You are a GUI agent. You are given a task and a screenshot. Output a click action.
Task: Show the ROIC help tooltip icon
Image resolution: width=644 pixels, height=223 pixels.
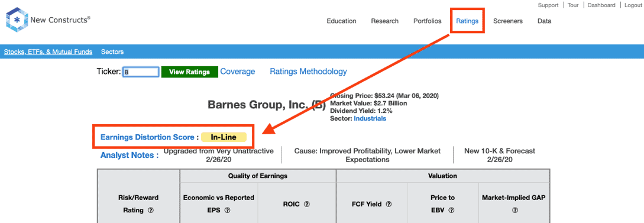coord(307,204)
